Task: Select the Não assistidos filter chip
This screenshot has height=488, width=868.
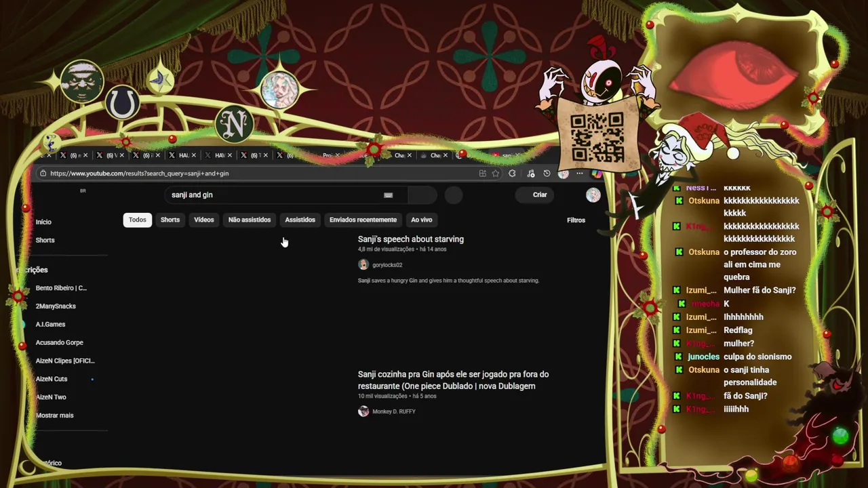Action: point(250,220)
